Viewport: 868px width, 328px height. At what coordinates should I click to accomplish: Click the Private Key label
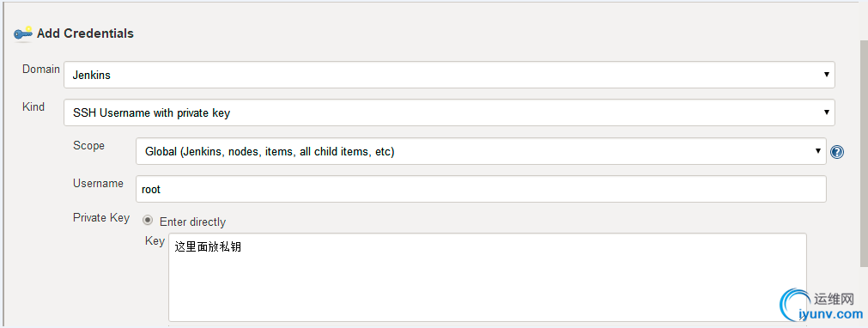[101, 218]
